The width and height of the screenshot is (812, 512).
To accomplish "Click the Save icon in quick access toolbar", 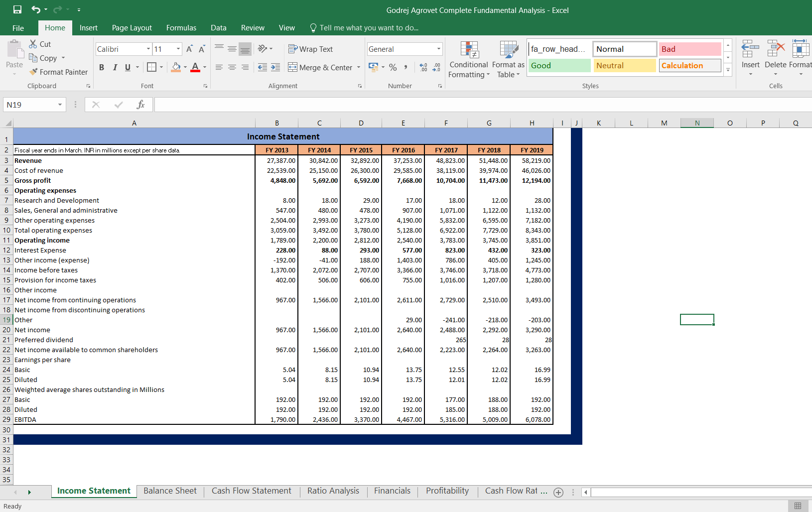I will pyautogui.click(x=17, y=9).
